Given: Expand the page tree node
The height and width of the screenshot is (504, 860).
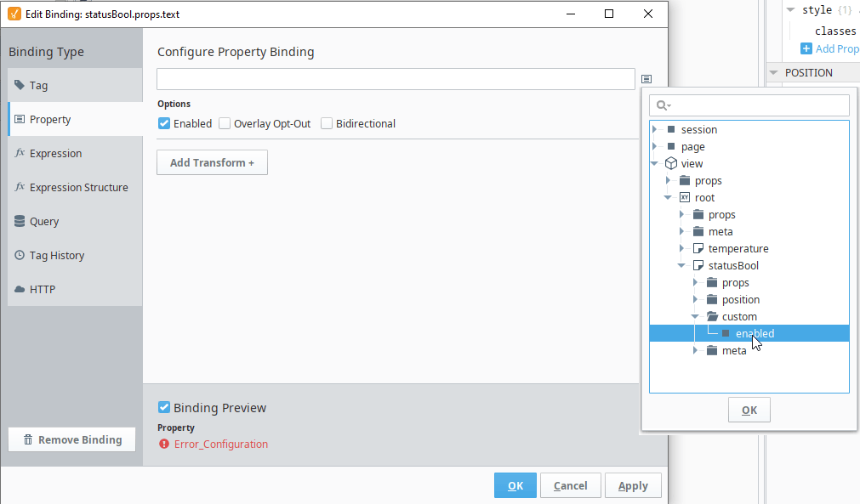Looking at the screenshot, I should pos(654,146).
